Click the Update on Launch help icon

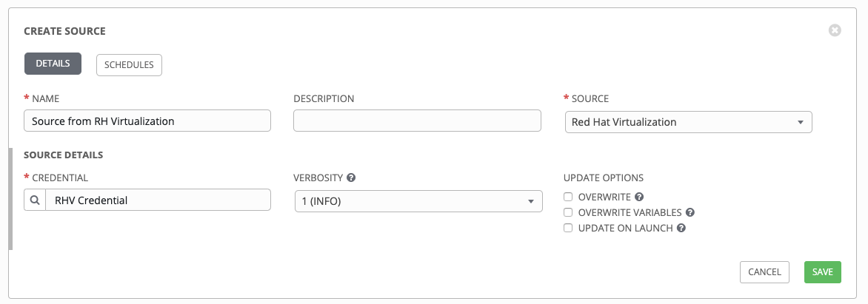681,229
